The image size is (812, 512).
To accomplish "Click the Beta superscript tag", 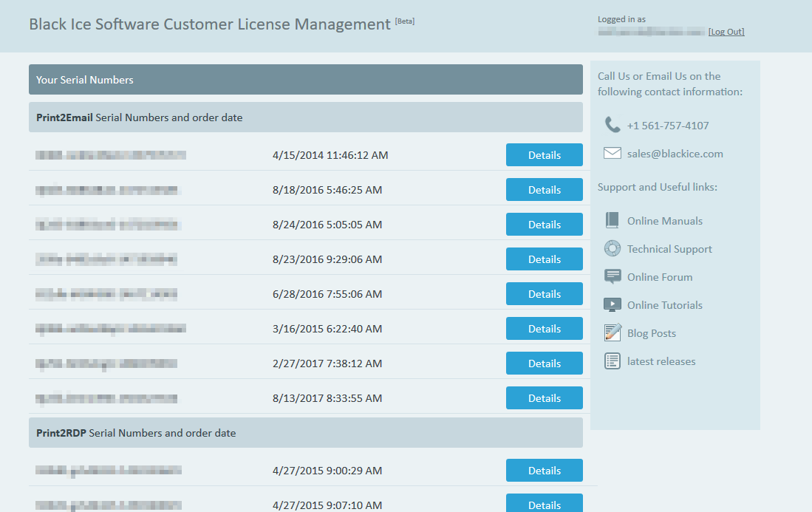I will coord(404,21).
